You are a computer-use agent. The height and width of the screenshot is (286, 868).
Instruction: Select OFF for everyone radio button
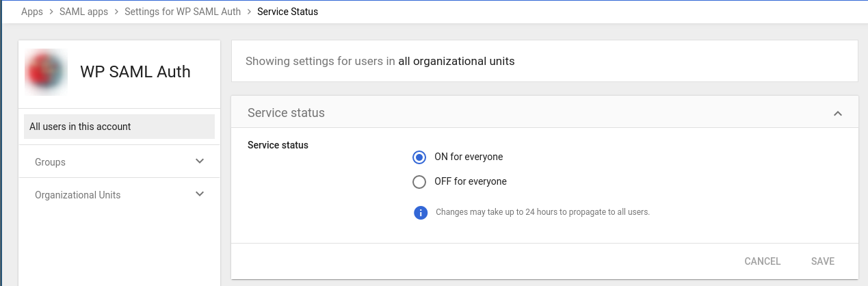tap(419, 182)
